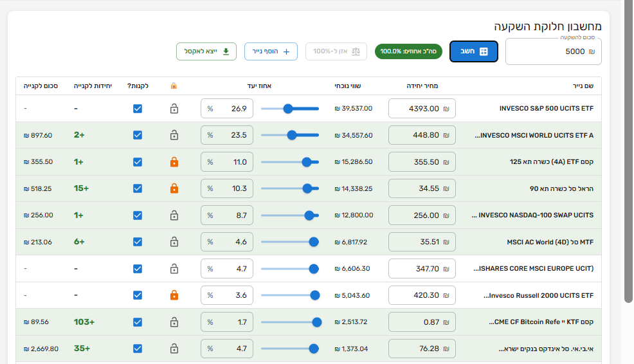Uncheck buy checkbox for ISHARES CORE MSCI EUROPE
This screenshot has height=364, width=634.
(x=138, y=269)
